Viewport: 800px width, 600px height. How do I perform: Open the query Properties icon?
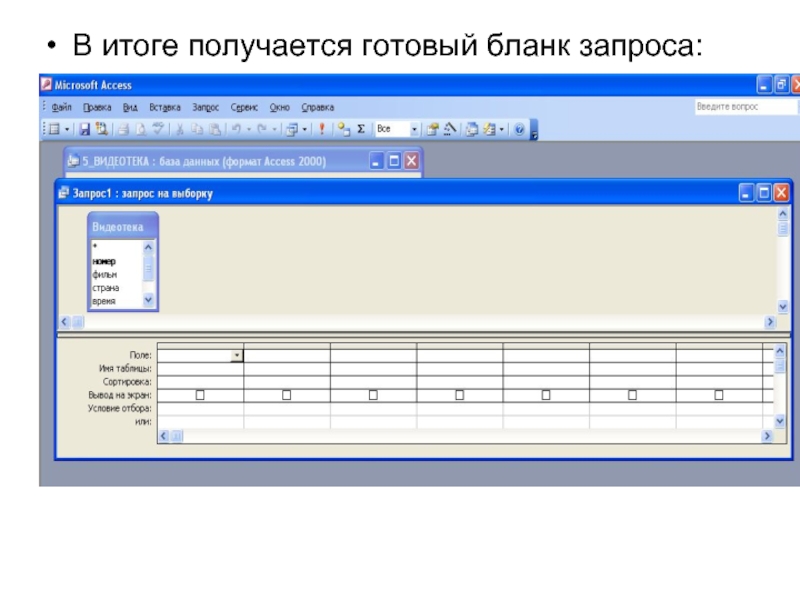click(x=432, y=129)
